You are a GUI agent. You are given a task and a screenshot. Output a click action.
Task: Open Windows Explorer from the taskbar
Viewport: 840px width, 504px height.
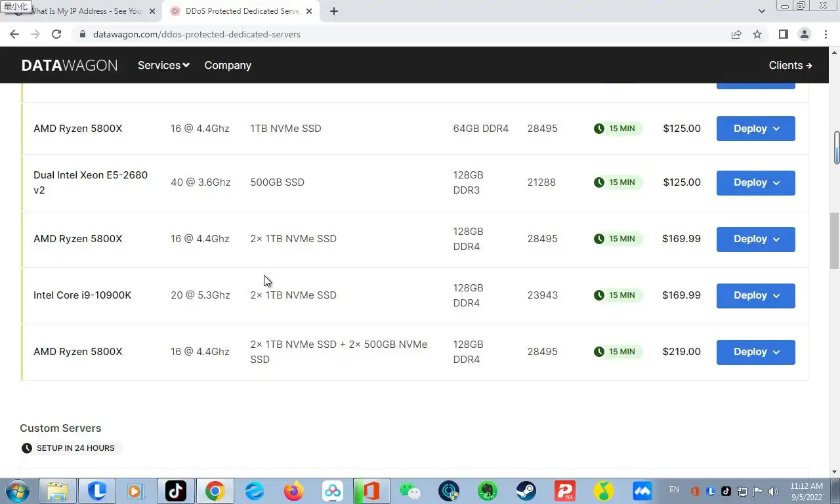(58, 491)
